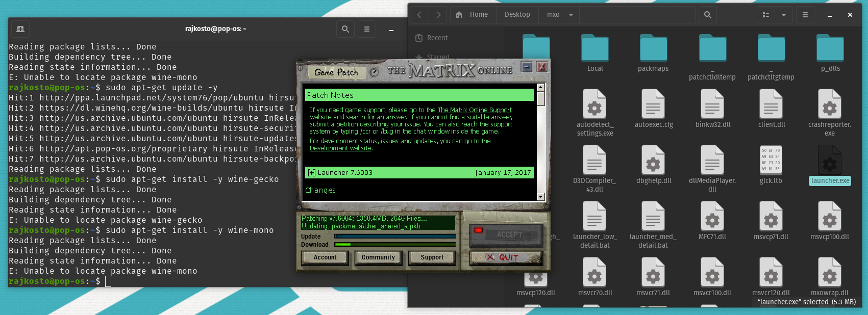Open the file manager hamburger menu
This screenshot has width=868, height=315.
[805, 15]
